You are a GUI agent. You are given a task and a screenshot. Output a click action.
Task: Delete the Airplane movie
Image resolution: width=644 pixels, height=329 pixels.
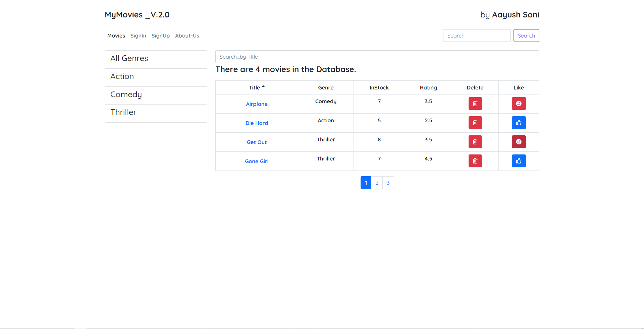(475, 104)
